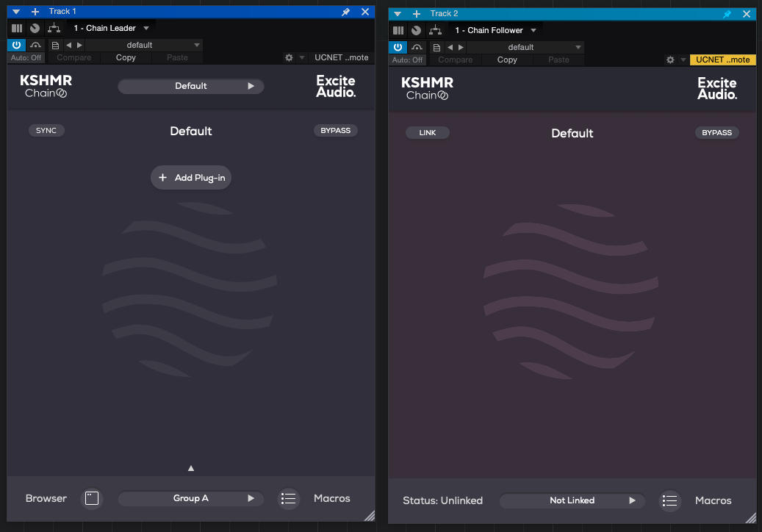This screenshot has width=762, height=532.
Task: Open Track 1 title bar menu arrow
Action: coord(16,11)
